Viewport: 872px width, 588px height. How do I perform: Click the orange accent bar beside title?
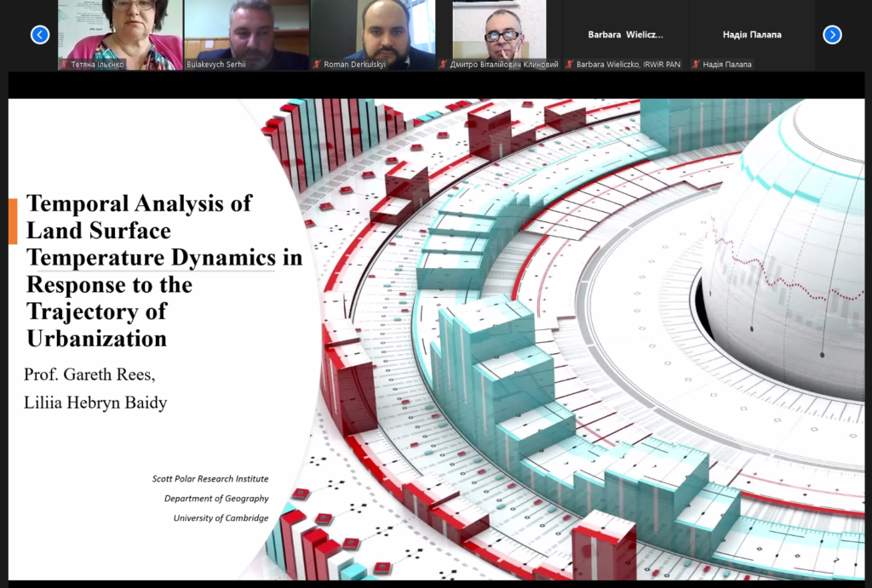point(13,221)
